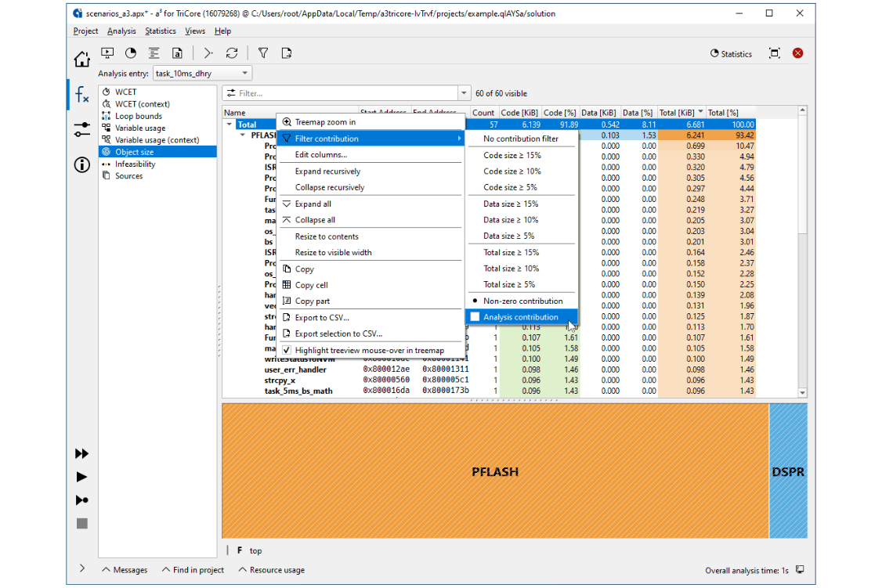Click the DSPR block in the treemap
This screenshot has height=588, width=882.
[787, 472]
